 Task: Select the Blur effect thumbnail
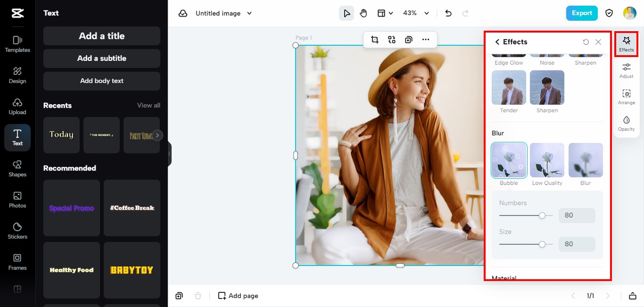click(x=586, y=161)
